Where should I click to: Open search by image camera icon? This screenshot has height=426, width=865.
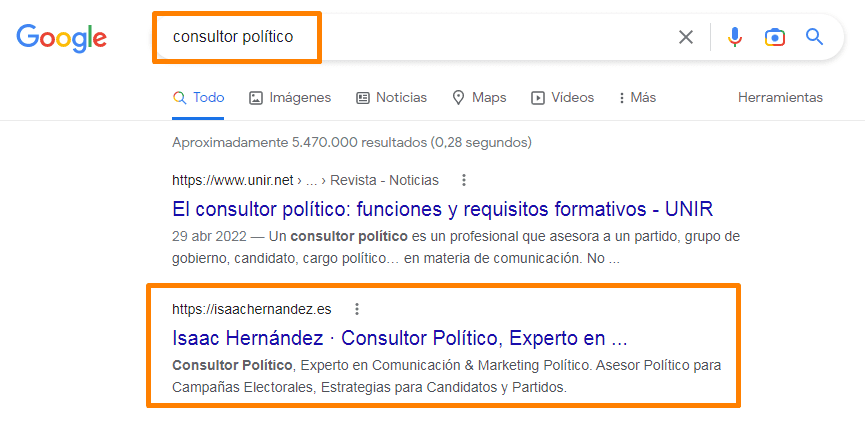click(775, 38)
